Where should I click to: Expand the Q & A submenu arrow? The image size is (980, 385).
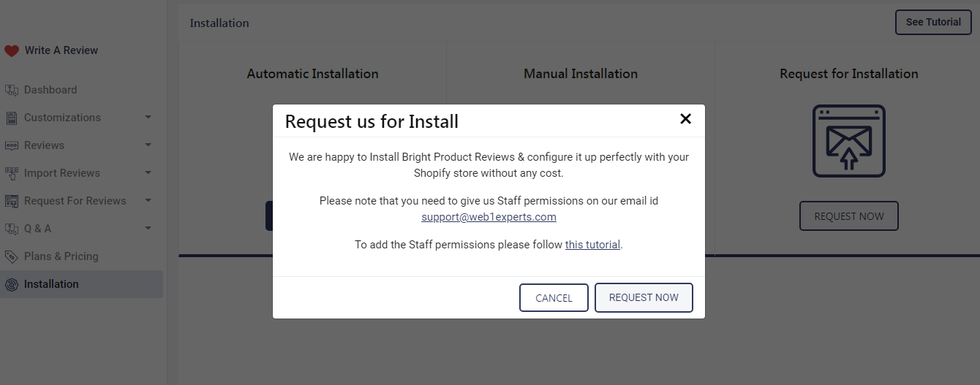[x=148, y=229]
